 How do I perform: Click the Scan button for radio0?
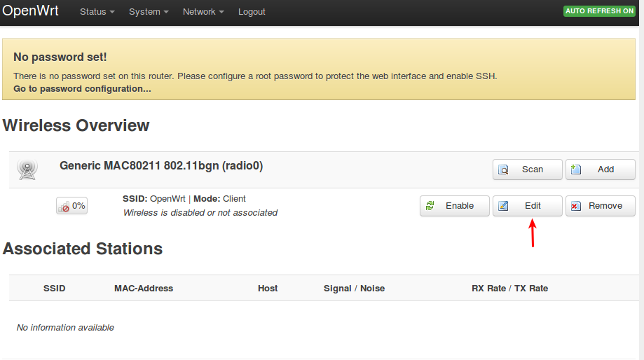tap(528, 169)
